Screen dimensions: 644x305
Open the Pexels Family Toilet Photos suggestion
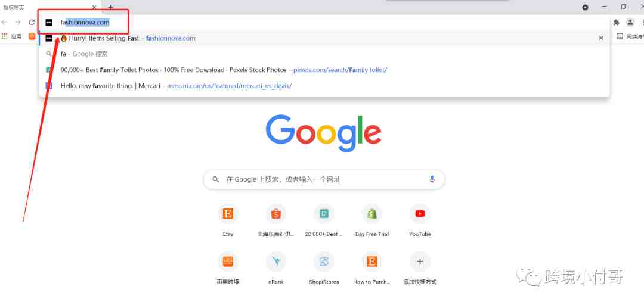click(324, 70)
